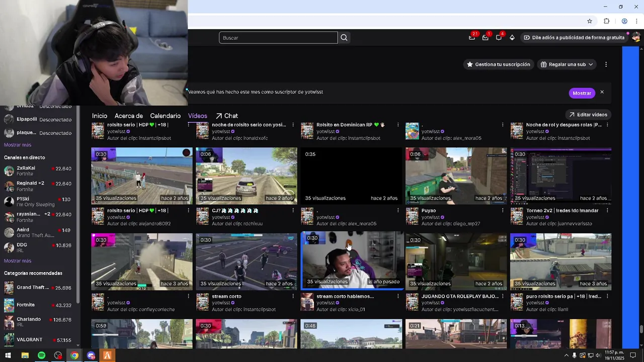Open the P1Ski live channel
Image resolution: width=644 pixels, height=362 pixels.
(x=38, y=202)
